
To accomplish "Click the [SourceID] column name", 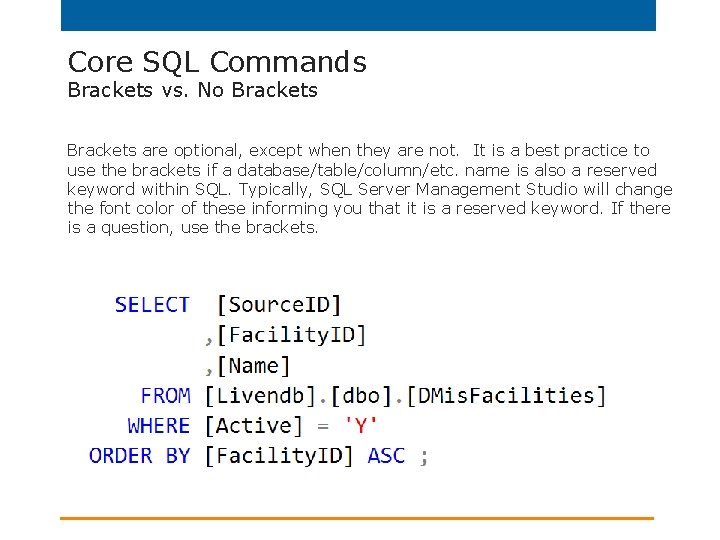I will click(279, 305).
